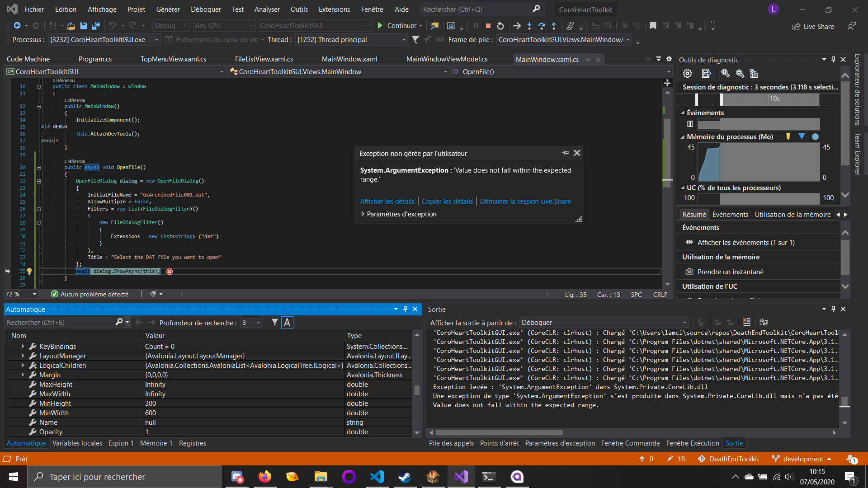Pin the Sortie output window
This screenshot has width=868, height=488.
click(833, 309)
